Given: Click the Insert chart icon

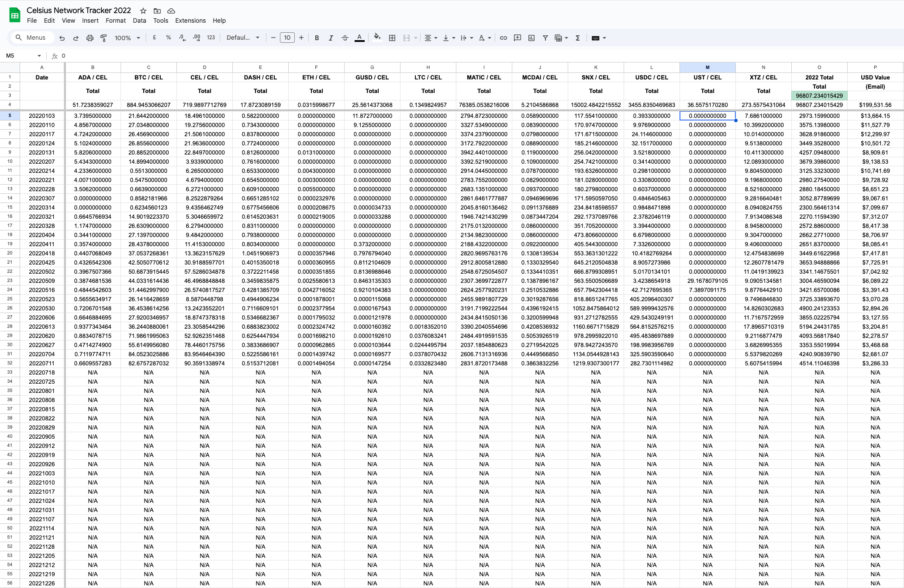Looking at the screenshot, I should point(531,38).
